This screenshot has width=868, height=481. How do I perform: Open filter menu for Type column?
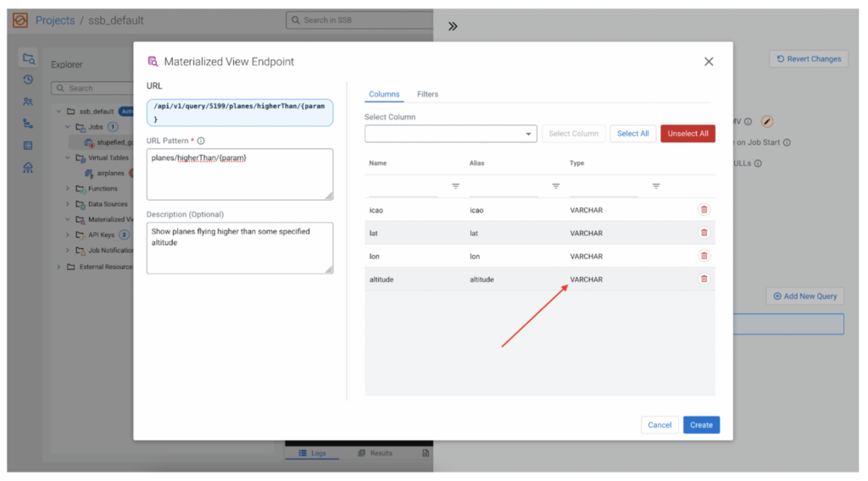coord(656,186)
